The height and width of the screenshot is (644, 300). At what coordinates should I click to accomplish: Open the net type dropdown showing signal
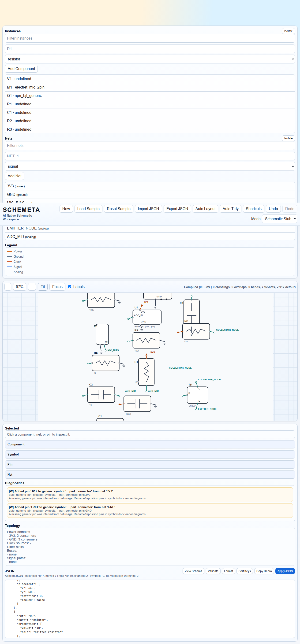coord(150,166)
